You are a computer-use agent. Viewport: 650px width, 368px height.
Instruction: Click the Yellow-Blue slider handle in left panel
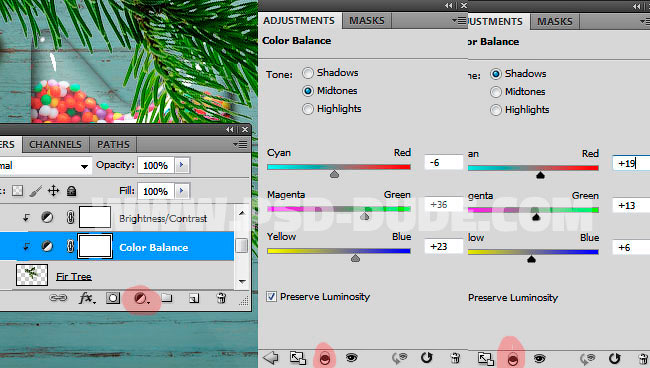pos(355,259)
